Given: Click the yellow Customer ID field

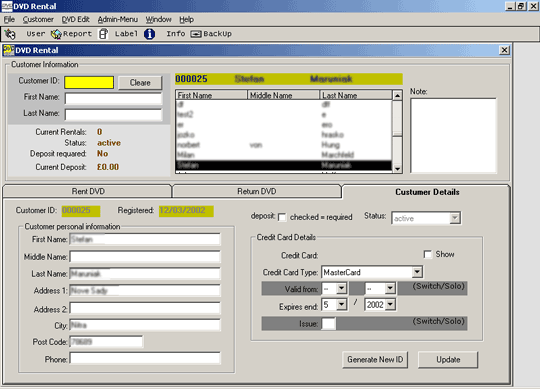Looking at the screenshot, I should click(89, 83).
